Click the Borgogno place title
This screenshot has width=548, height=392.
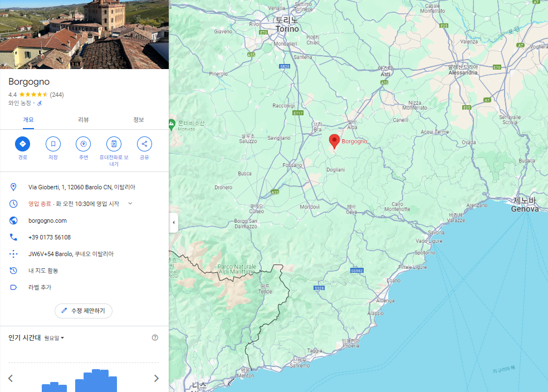coord(29,81)
